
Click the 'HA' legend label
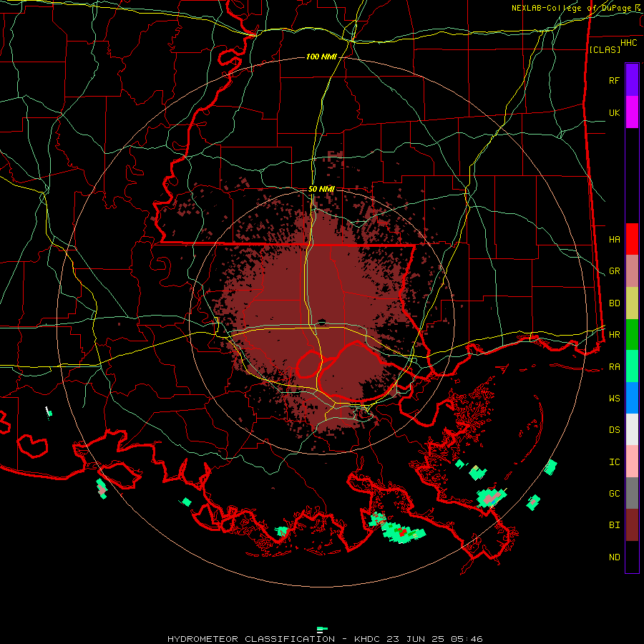[x=614, y=239]
